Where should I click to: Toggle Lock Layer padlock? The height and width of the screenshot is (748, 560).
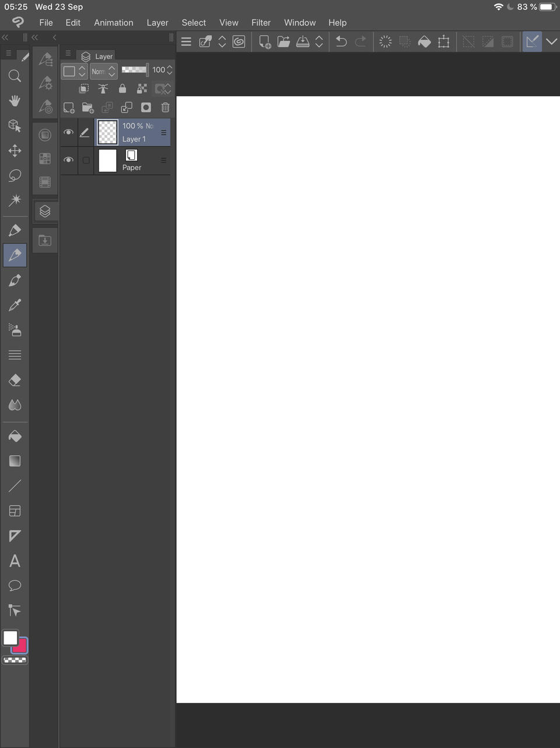coord(123,89)
